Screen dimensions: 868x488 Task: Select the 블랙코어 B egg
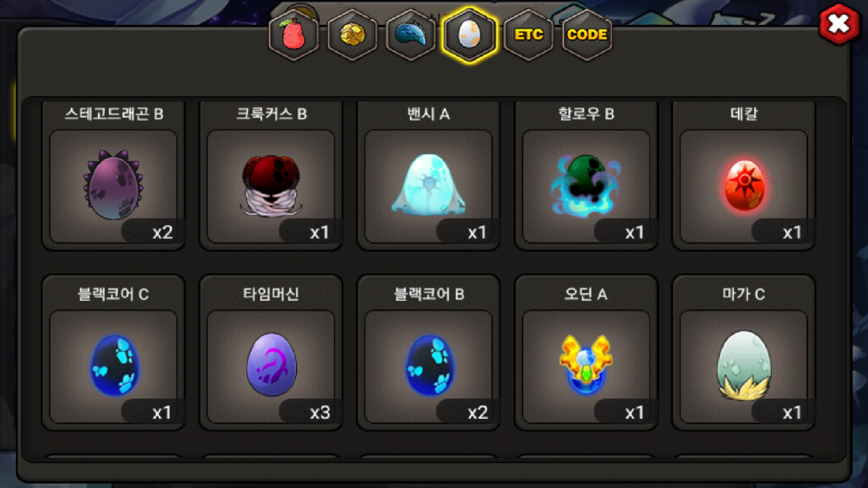(x=428, y=366)
